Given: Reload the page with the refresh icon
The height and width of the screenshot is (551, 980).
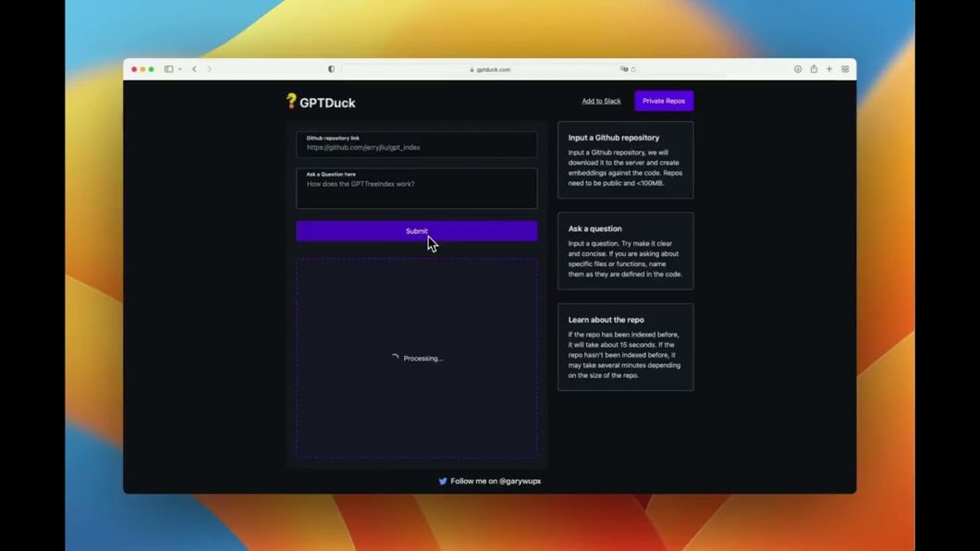Looking at the screenshot, I should pyautogui.click(x=633, y=69).
